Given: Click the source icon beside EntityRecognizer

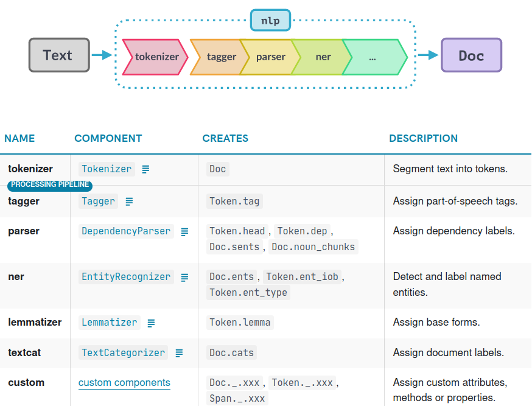Looking at the screenshot, I should tap(184, 277).
